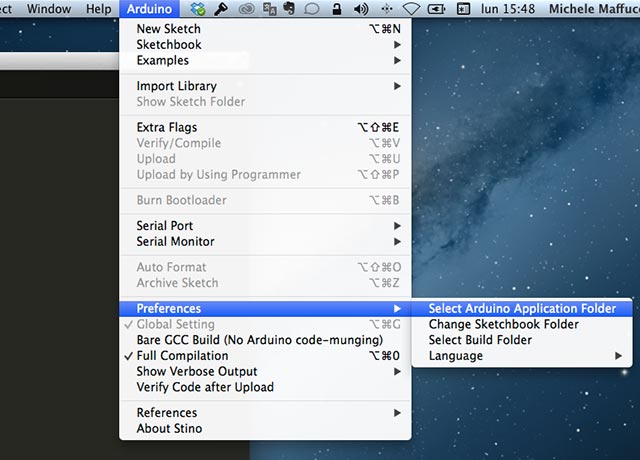Choose Select Arduino Application Folder
640x460 pixels.
(x=522, y=309)
